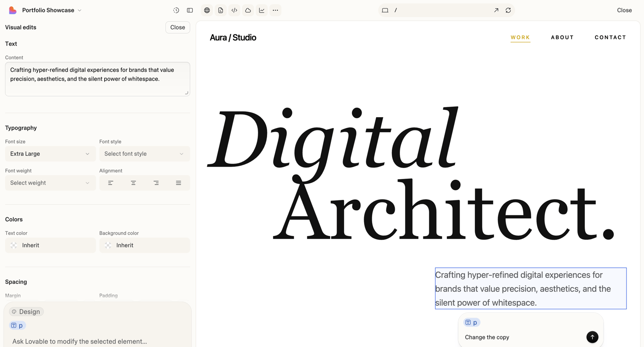Toggle the sidebar panel icon
The image size is (644, 347).
point(190,10)
